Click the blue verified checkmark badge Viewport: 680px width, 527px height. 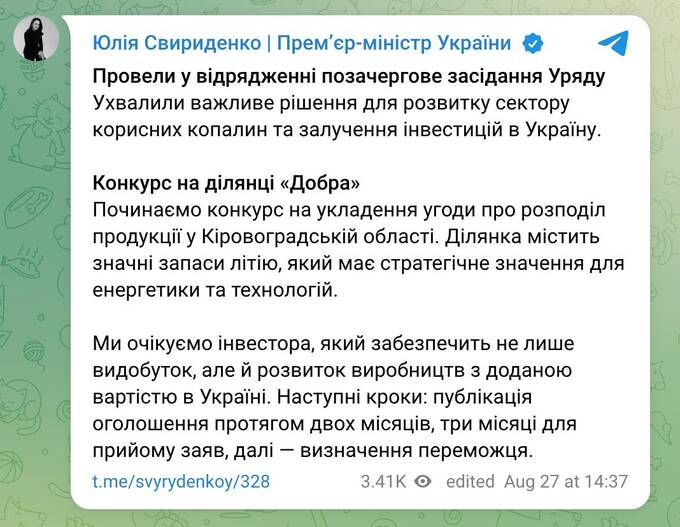point(535,43)
